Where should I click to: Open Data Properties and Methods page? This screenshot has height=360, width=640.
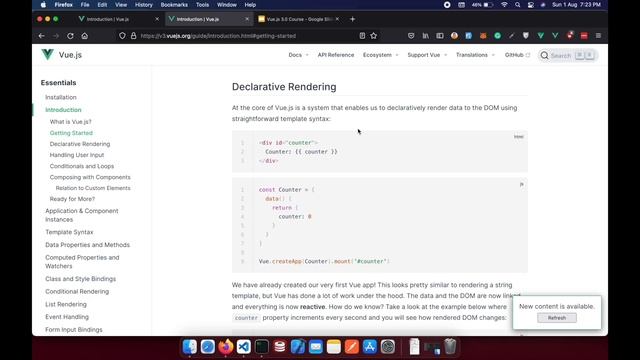tap(87, 245)
